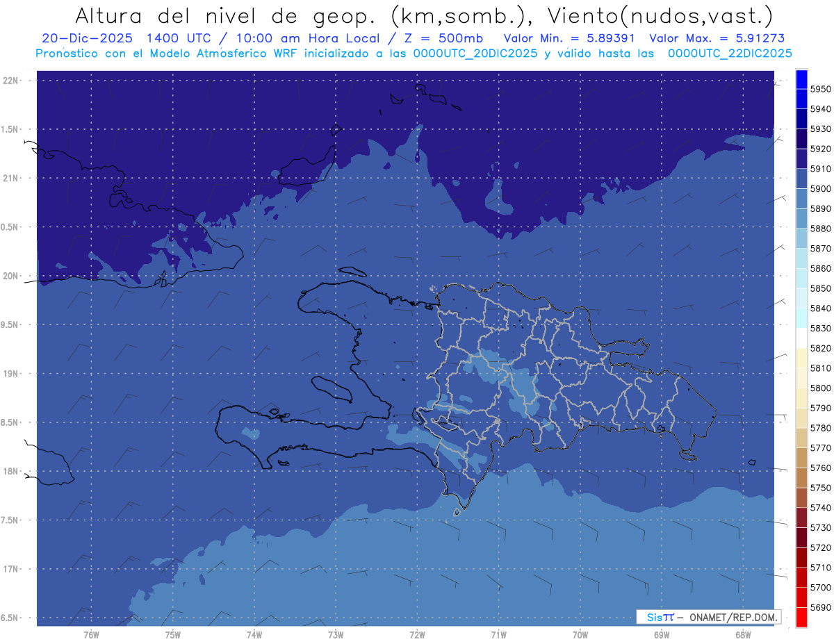834x644 pixels.
Task: Click the 5950 label on the color scale
Action: pos(820,89)
